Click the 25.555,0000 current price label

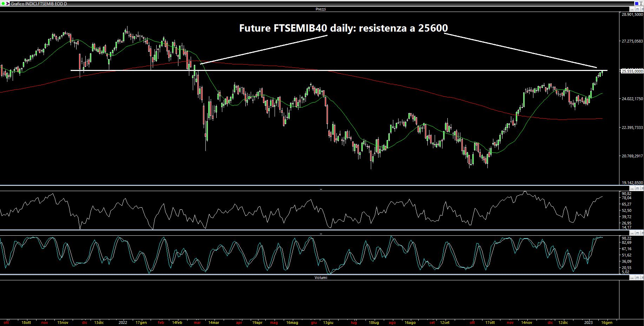pos(632,71)
